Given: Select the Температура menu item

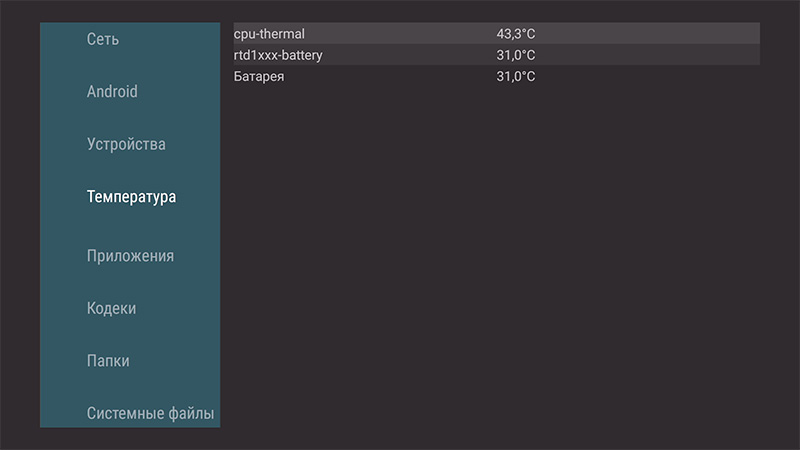Looking at the screenshot, I should pyautogui.click(x=131, y=197).
